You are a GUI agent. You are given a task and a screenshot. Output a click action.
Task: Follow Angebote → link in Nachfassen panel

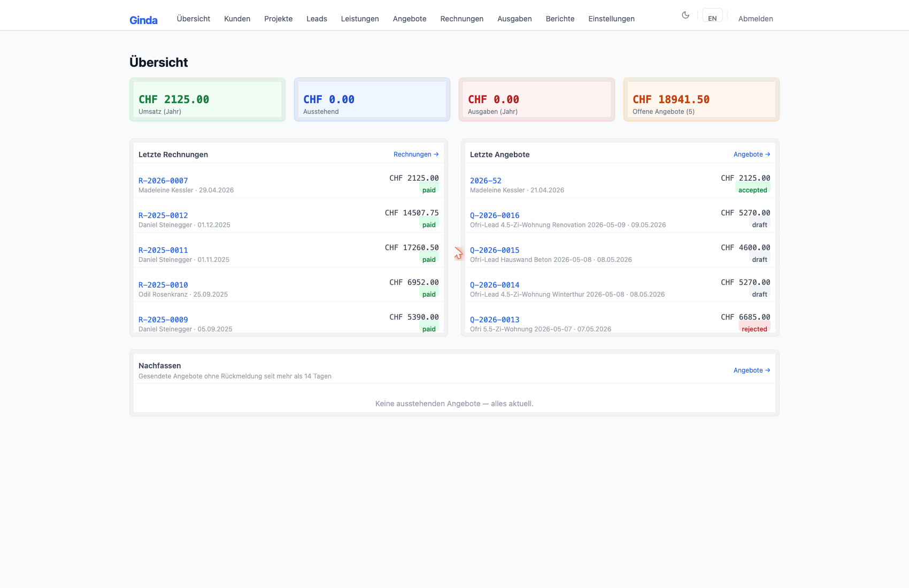point(752,370)
